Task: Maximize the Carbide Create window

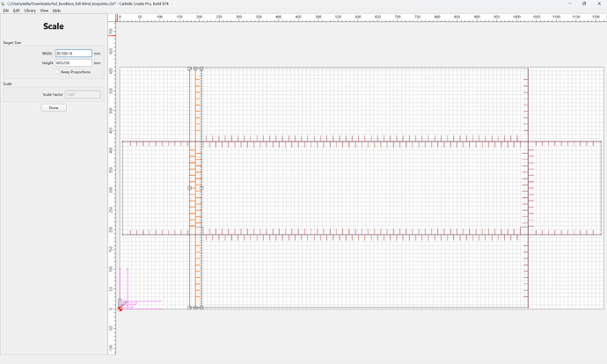Action: coord(584,4)
